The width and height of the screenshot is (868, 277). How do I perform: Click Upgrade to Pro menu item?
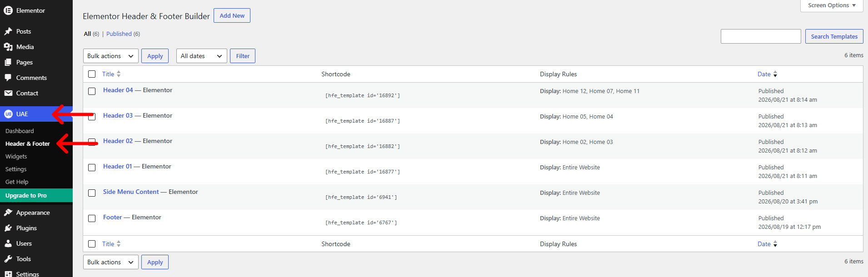click(36, 195)
